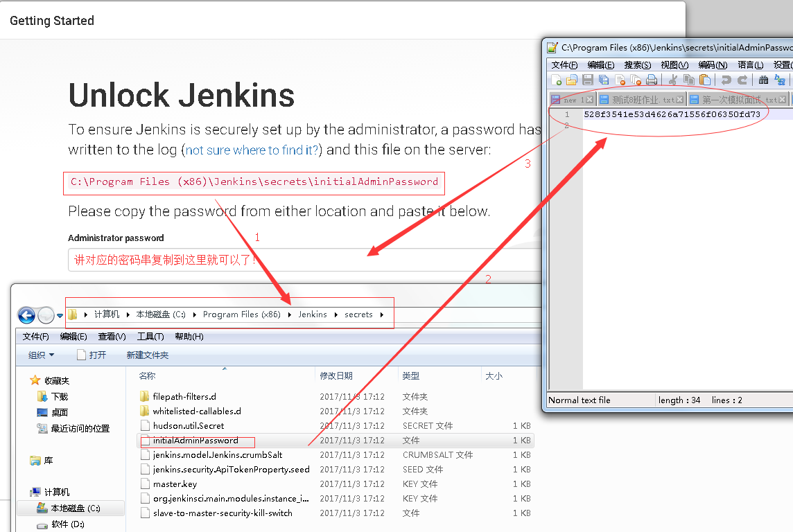793x532 pixels.
Task: Open the 视图(V) menu in Notepad++
Action: 674,64
